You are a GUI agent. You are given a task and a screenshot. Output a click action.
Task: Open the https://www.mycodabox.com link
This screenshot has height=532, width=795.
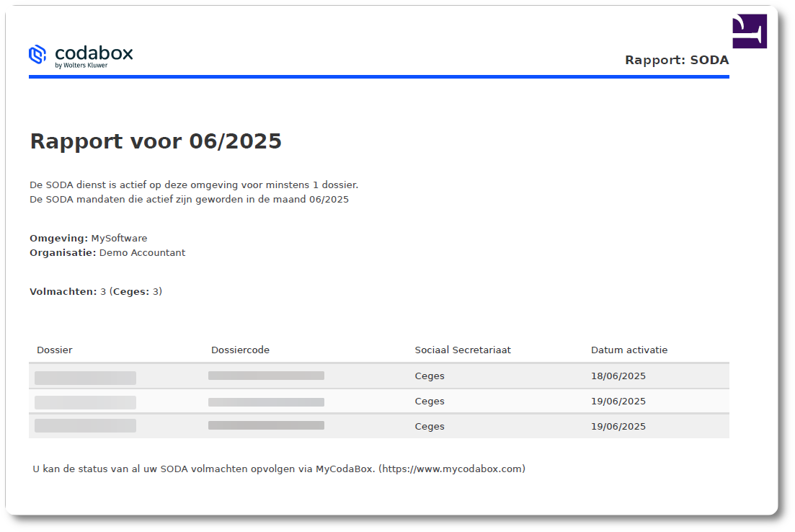click(x=452, y=469)
